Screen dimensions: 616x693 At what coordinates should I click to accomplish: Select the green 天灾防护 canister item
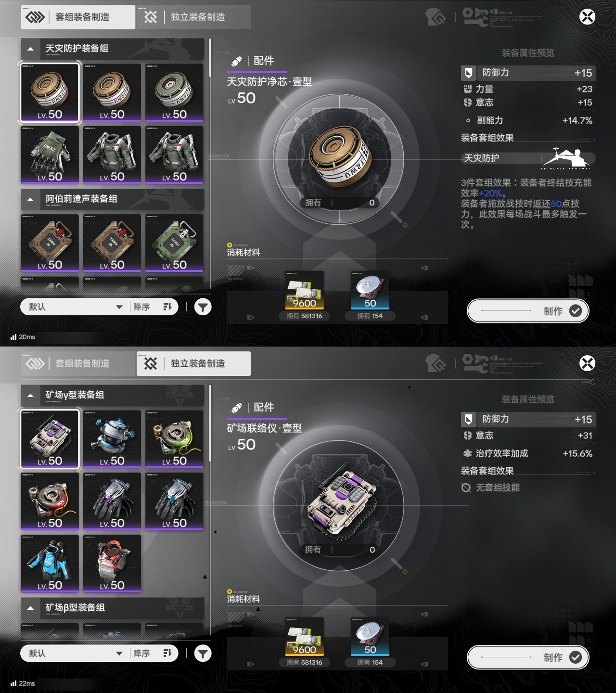pos(174,92)
